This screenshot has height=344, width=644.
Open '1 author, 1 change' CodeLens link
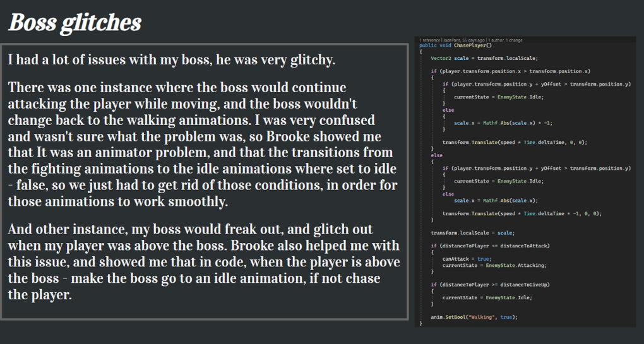click(504, 40)
